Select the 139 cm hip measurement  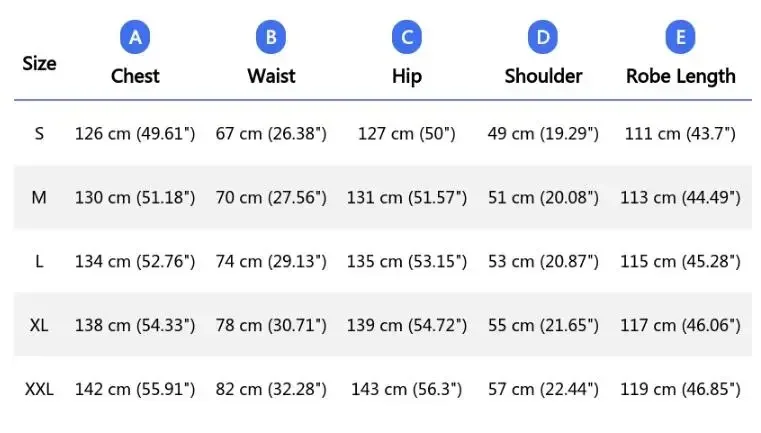tap(407, 325)
